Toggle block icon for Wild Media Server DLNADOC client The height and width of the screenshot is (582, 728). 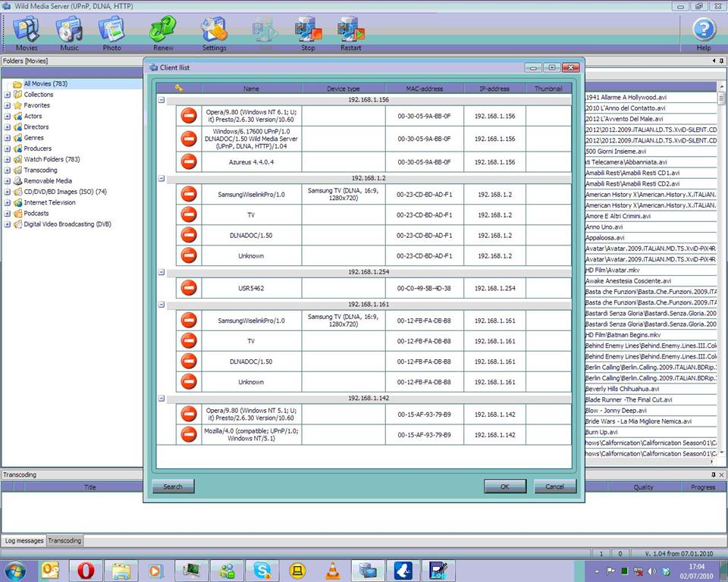(x=189, y=139)
